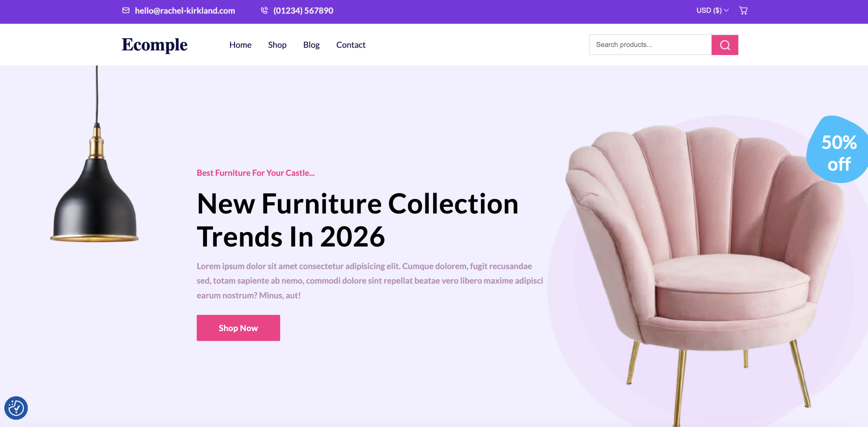Expand the USD ($) currency dropdown
Screen dimensions: 868x427
712,11
